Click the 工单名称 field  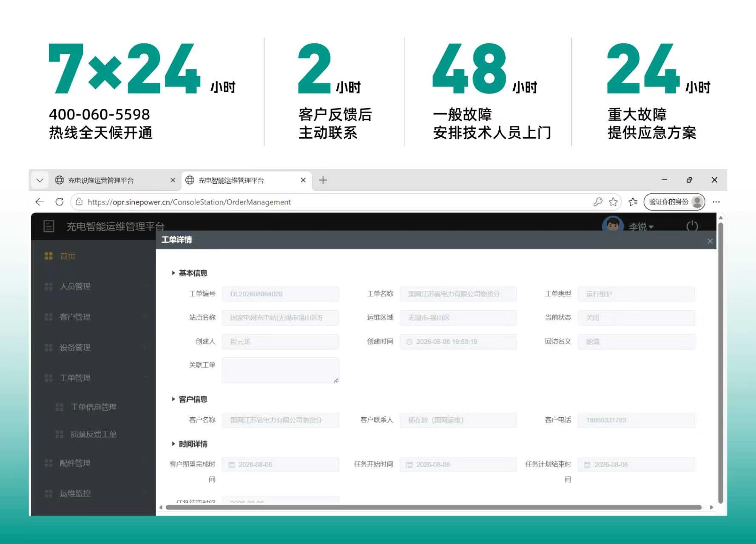(458, 294)
